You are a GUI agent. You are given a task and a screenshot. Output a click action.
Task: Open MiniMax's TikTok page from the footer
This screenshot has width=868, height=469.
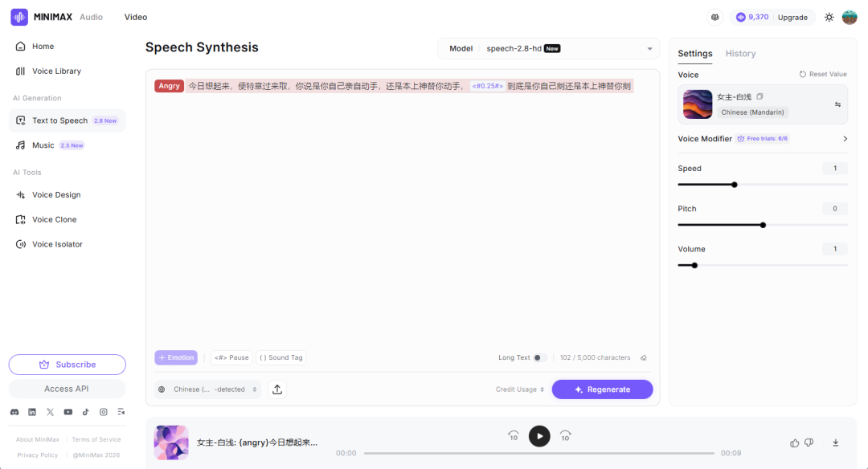[85, 411]
